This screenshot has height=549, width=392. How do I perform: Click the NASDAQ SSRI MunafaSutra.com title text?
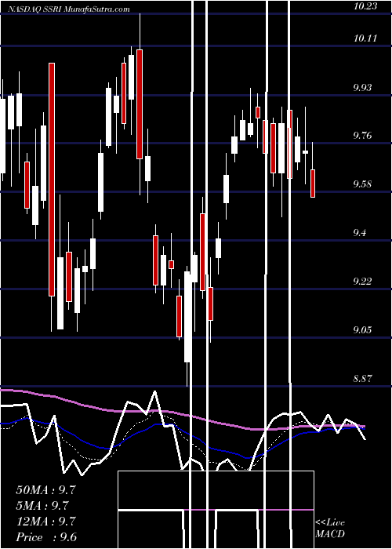coord(68,9)
